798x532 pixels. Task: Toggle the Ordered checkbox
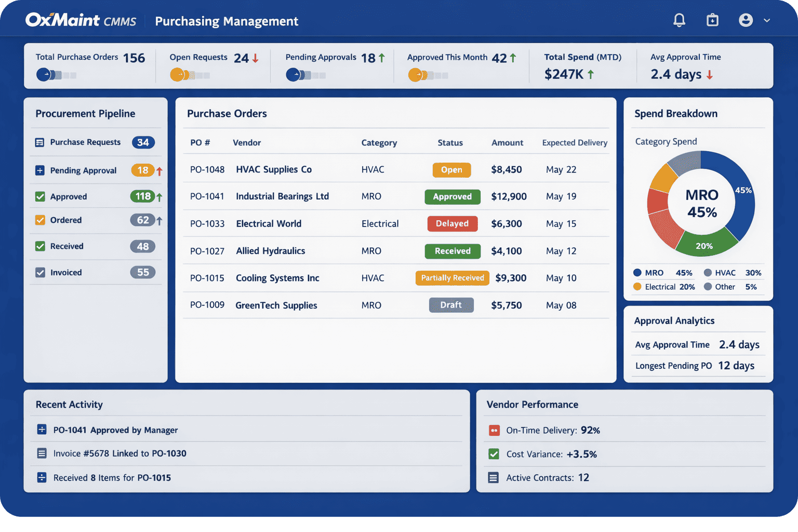40,220
